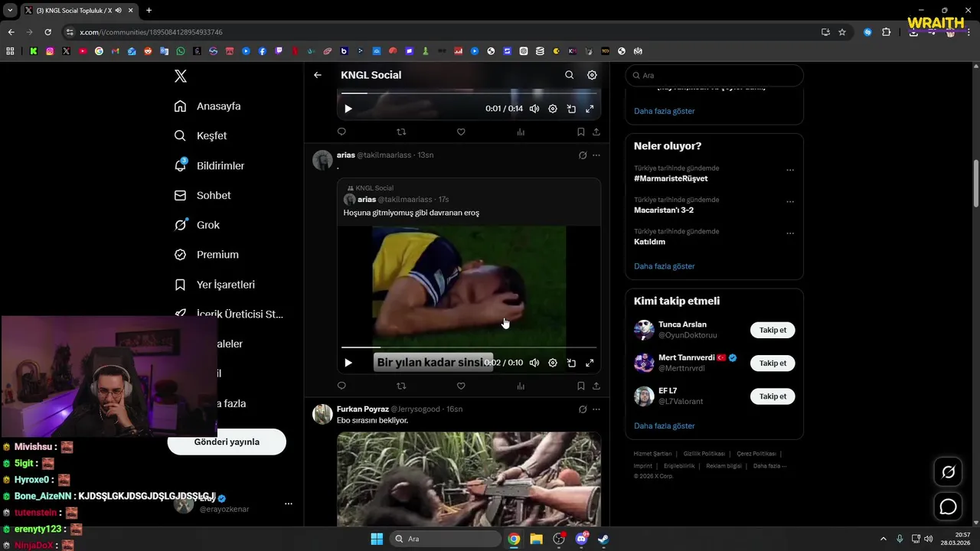This screenshot has width=980, height=551.
Task: Open more options on Furkan Poyraz post
Action: click(596, 409)
